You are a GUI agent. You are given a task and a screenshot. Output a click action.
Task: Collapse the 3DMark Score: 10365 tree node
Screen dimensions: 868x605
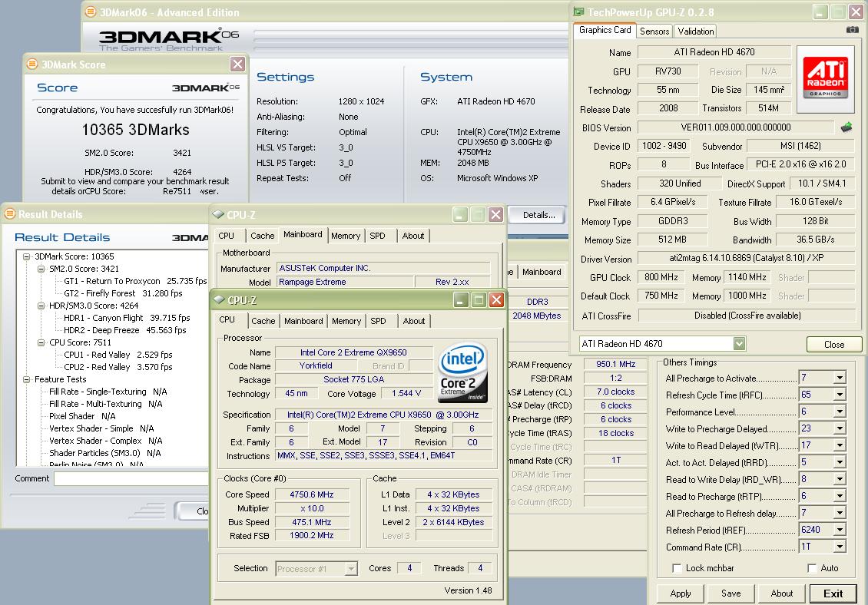coord(26,256)
